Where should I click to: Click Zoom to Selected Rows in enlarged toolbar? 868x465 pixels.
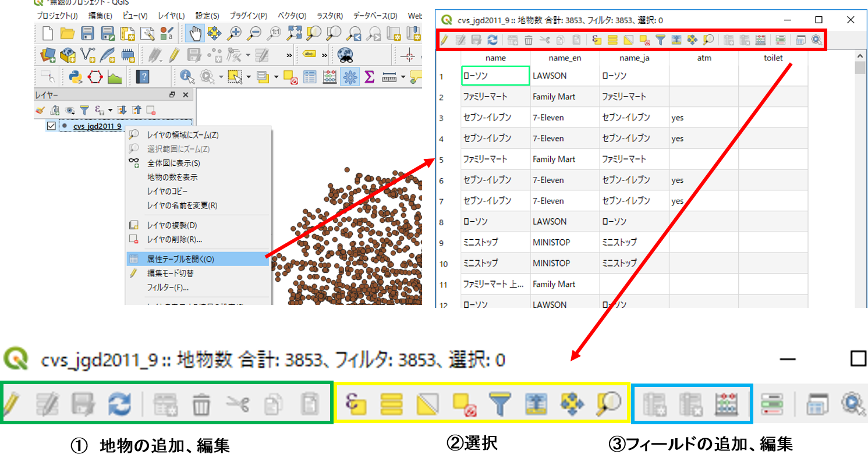coord(609,403)
